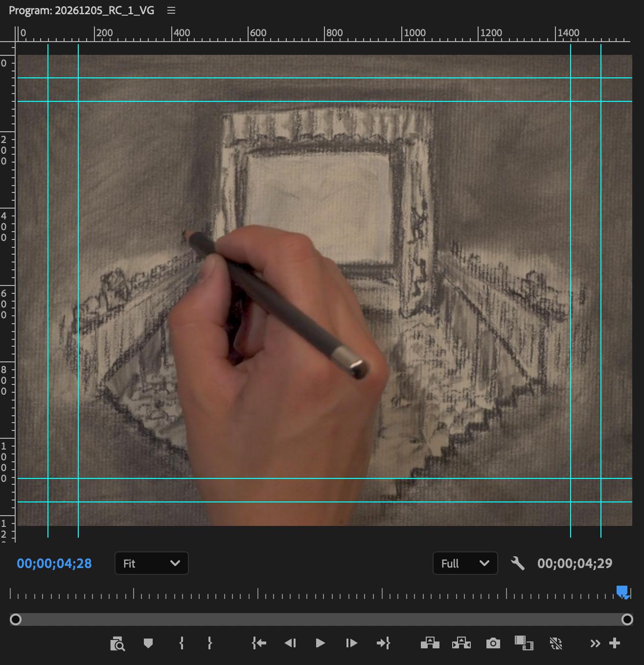Click the magnifier clip icon in transport bar

click(x=117, y=643)
